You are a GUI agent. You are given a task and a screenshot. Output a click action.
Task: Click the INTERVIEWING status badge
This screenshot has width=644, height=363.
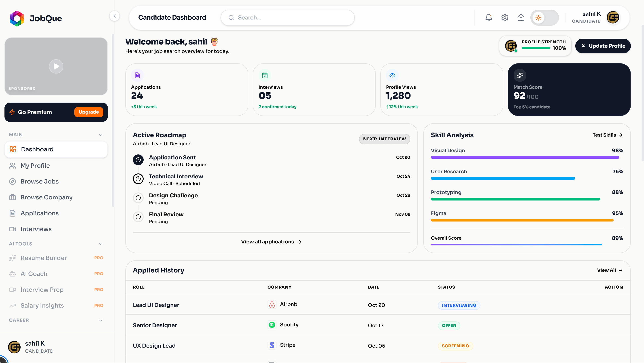459,305
